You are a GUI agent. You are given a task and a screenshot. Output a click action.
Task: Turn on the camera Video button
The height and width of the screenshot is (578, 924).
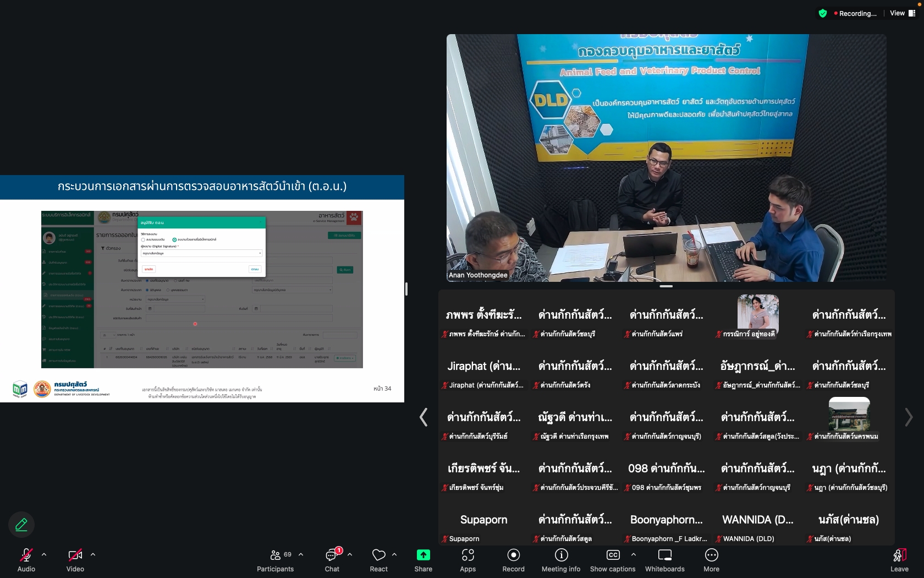tap(75, 560)
